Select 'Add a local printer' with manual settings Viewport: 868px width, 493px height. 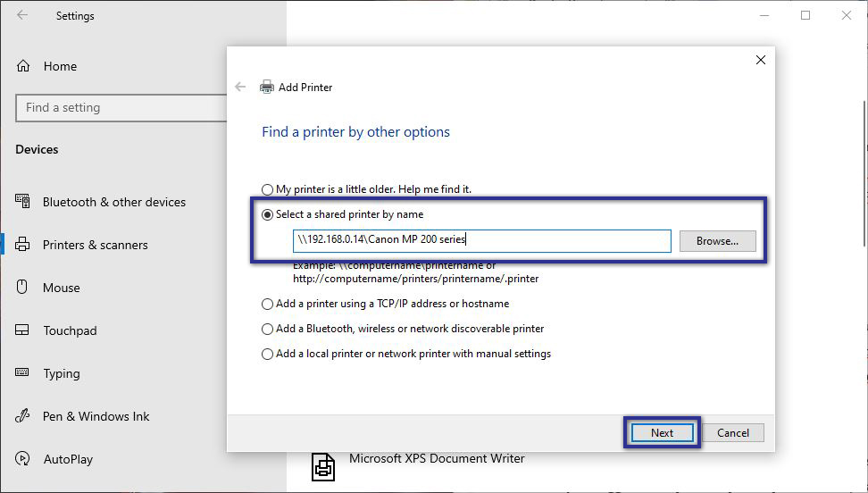(x=268, y=354)
